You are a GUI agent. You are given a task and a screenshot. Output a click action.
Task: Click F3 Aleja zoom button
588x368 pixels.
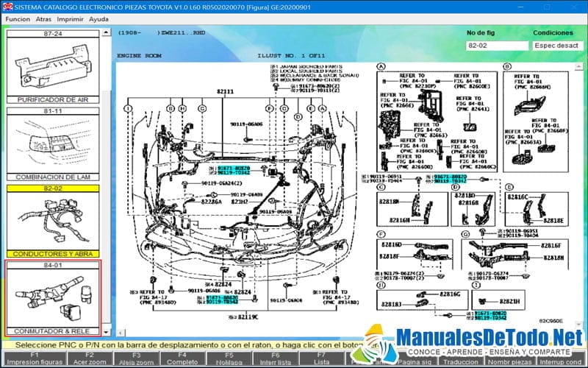(136, 358)
